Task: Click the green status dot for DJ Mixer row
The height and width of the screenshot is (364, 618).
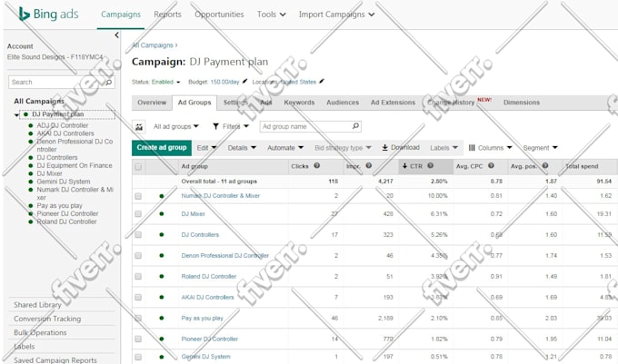Action: pos(162,214)
